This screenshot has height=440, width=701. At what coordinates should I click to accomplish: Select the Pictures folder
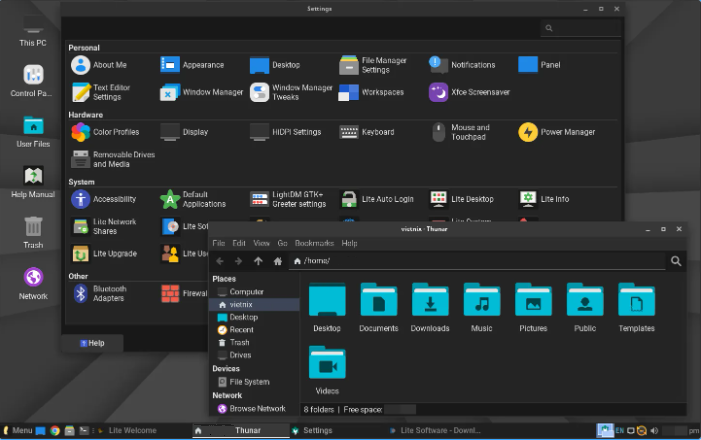tap(533, 308)
